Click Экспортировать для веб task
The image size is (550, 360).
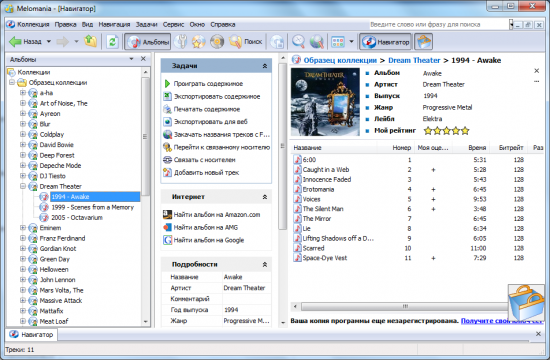click(206, 122)
